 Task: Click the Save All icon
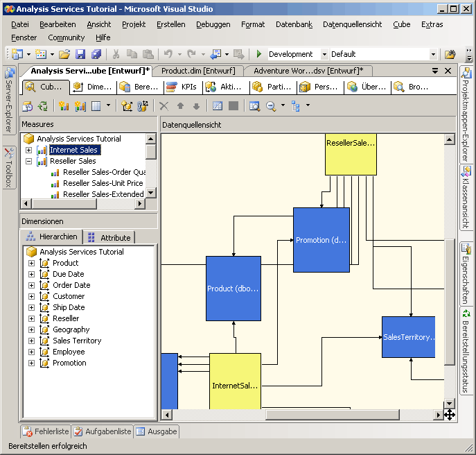click(96, 54)
